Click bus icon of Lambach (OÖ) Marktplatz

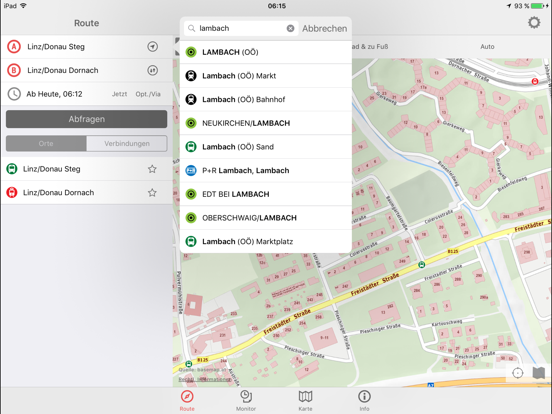[x=191, y=241]
